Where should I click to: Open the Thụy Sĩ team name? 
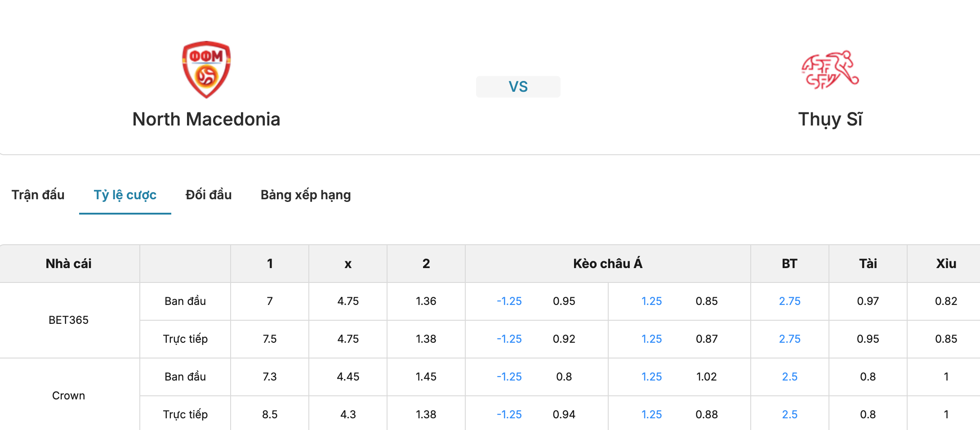[x=830, y=119]
